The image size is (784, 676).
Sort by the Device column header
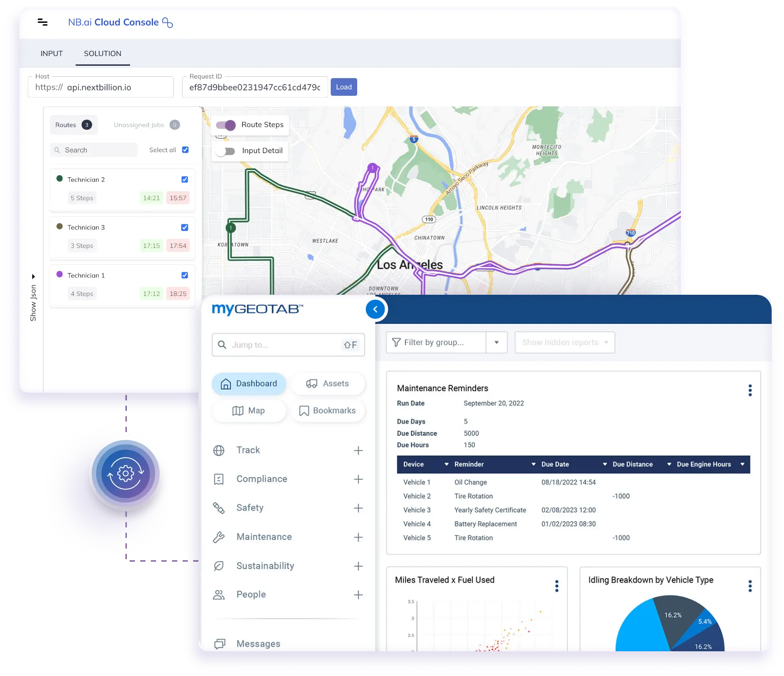point(414,464)
